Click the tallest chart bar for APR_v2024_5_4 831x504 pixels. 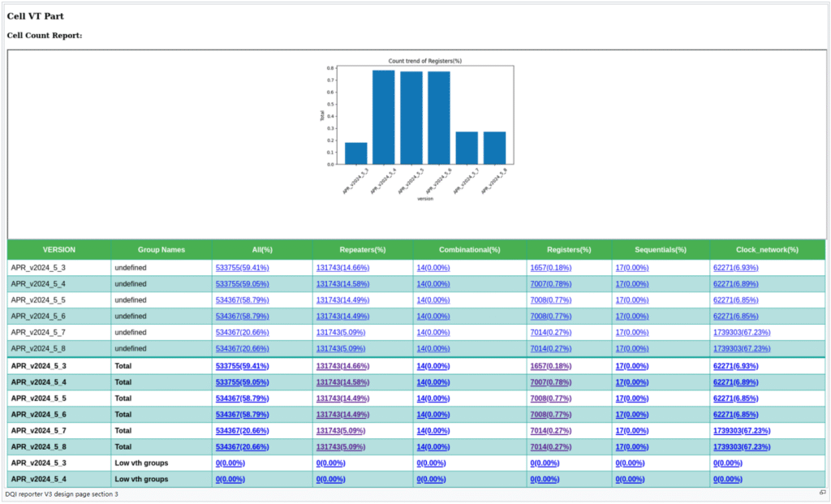384,118
